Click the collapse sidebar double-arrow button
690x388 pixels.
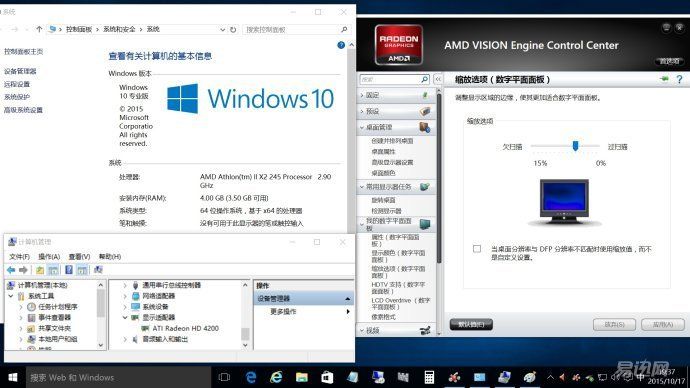(x=438, y=79)
